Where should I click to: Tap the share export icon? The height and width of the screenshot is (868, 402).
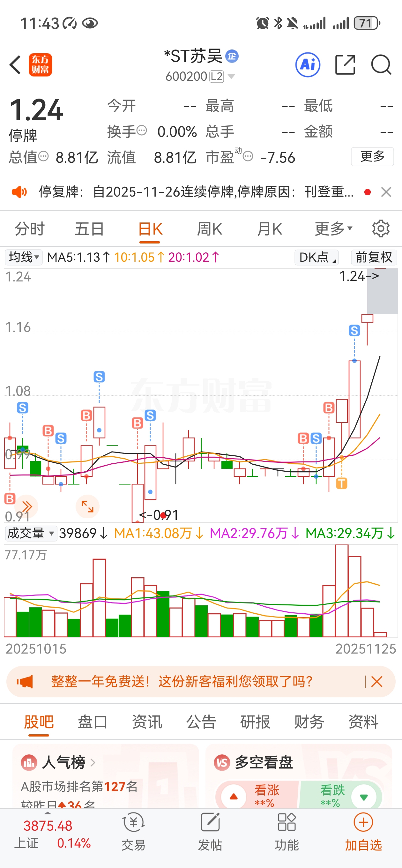coord(346,65)
